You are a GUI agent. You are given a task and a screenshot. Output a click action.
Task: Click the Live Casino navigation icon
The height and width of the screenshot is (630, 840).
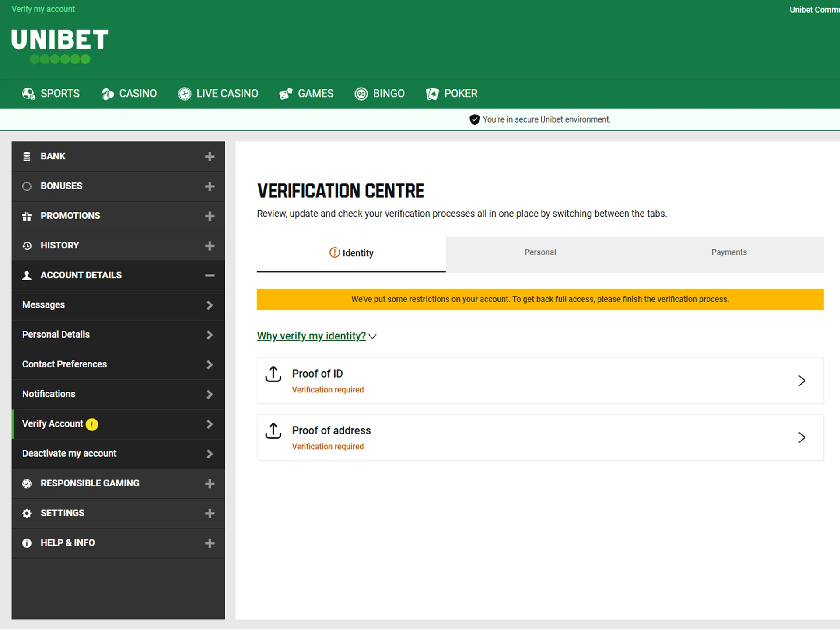tap(185, 93)
